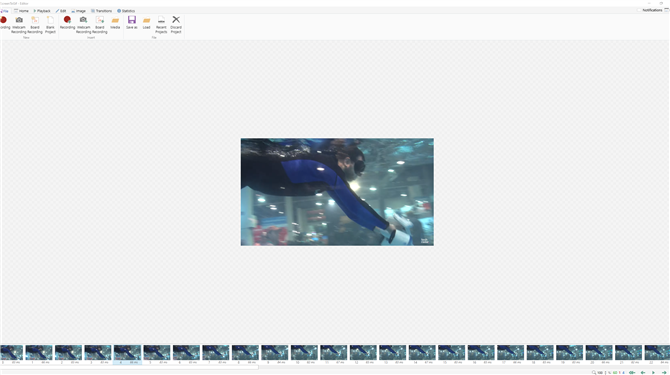Select frame 9 thumbnail
Screen dimensions: 670x375
(x=275, y=354)
